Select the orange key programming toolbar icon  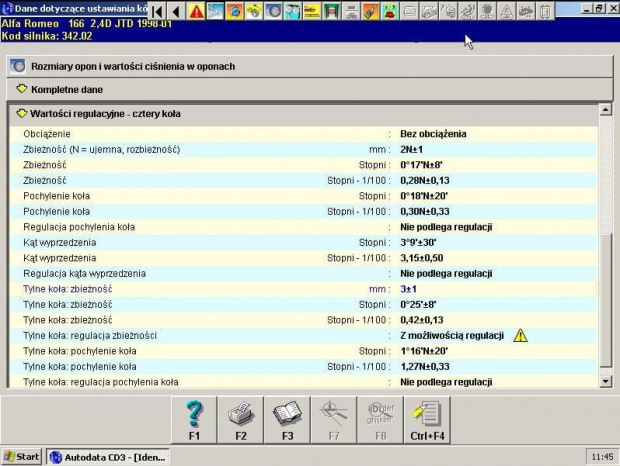coord(370,11)
